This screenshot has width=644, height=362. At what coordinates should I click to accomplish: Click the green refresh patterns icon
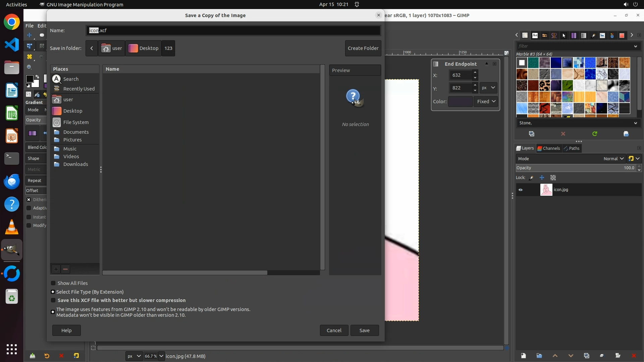[x=595, y=134]
